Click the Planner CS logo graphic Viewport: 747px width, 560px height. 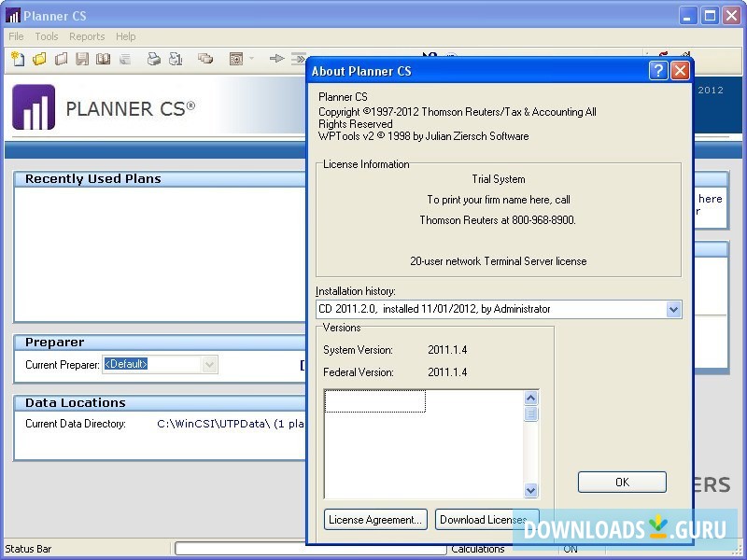click(x=33, y=107)
